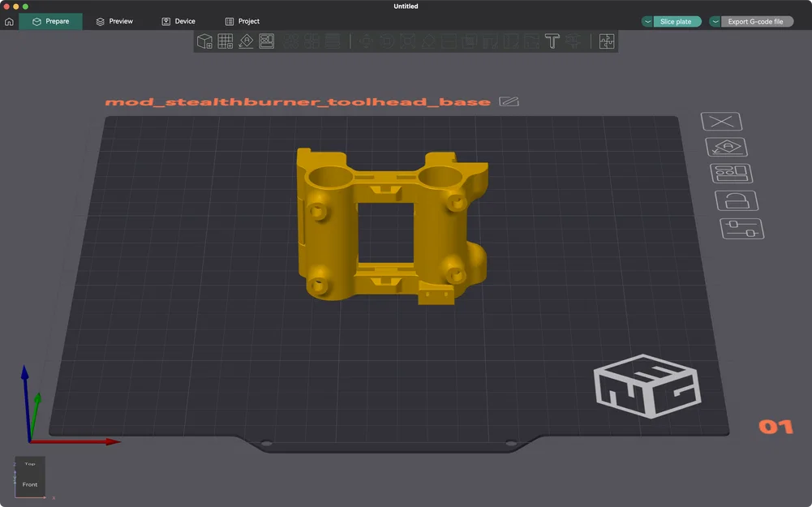Viewport: 812px width, 507px height.
Task: Auto-orient the model
Action: coord(245,41)
